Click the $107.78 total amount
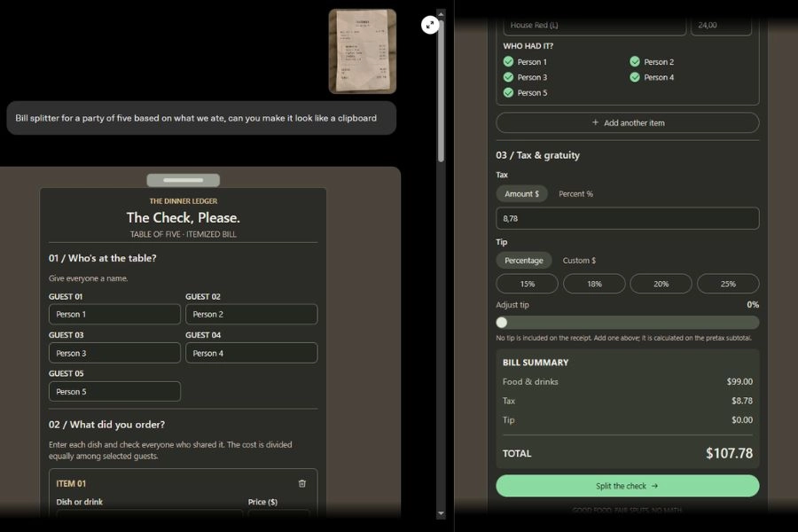This screenshot has width=798, height=532. point(729,453)
